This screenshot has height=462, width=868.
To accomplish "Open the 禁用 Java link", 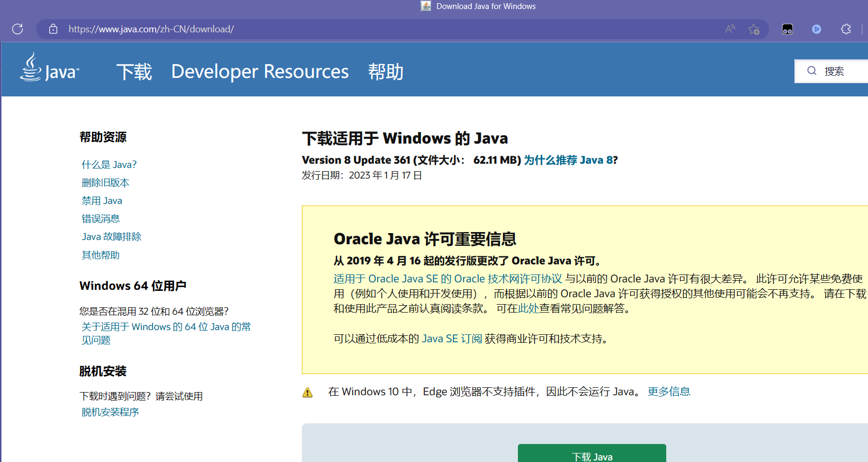I will (102, 201).
